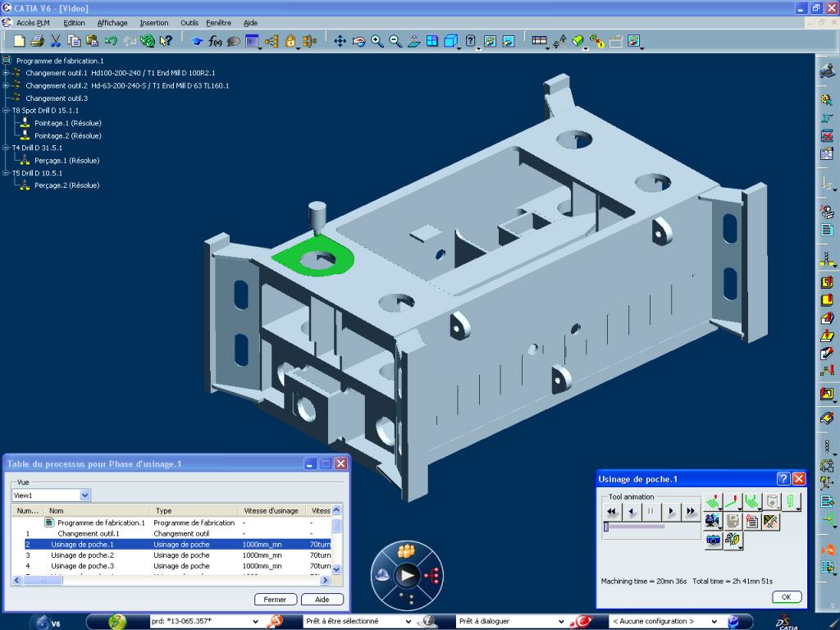Viewport: 840px width, 630px height.
Task: Click the tool animation progress slider
Action: coord(636,527)
